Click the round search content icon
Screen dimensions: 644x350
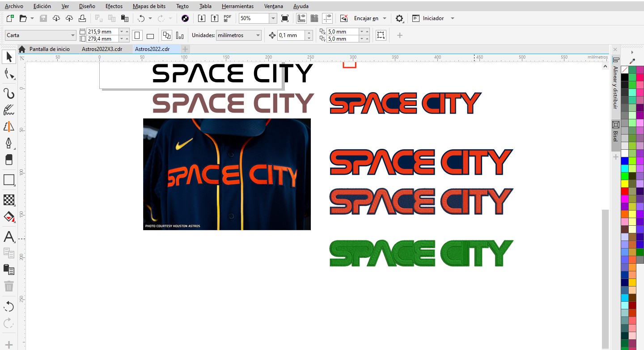(185, 18)
